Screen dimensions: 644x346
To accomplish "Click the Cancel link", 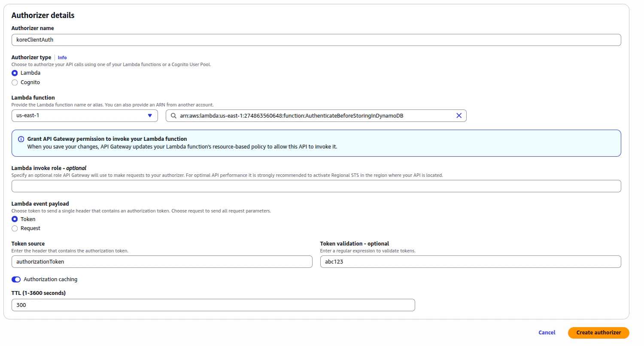I will [546, 332].
